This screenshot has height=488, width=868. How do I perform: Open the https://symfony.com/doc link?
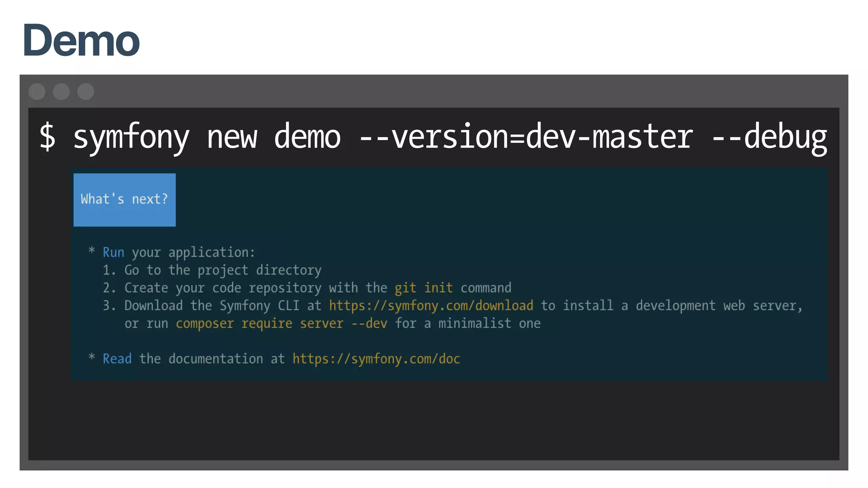[x=376, y=359]
